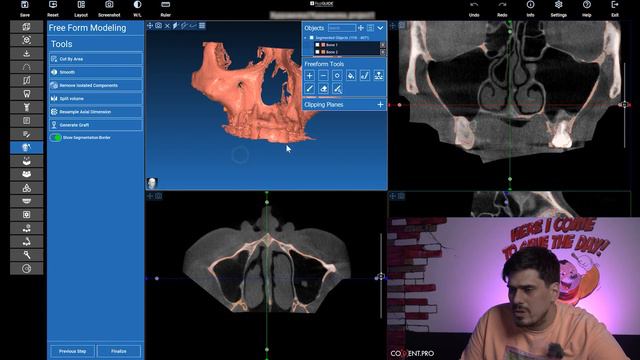Image resolution: width=640 pixels, height=360 pixels.
Task: Click Generate Graft
Action: pyautogui.click(x=96, y=125)
